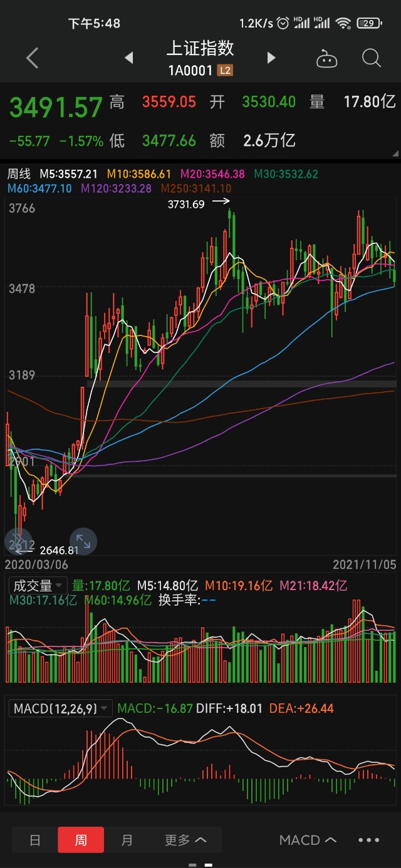Viewport: 401px width, 868px height.
Task: Tap the 周线 label above the chart
Action: 19,173
